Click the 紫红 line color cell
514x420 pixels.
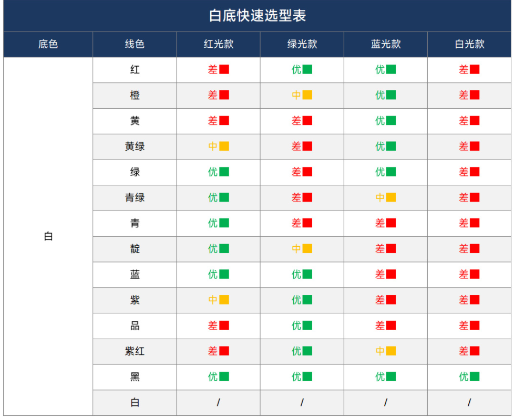pos(135,351)
